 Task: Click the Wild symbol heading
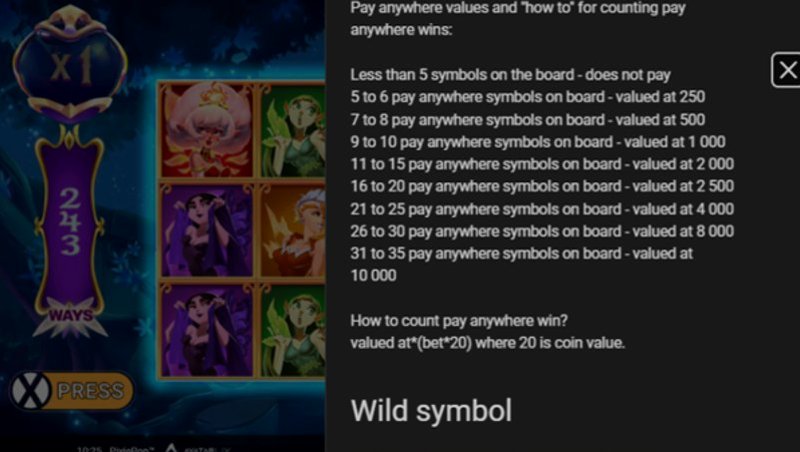[431, 411]
